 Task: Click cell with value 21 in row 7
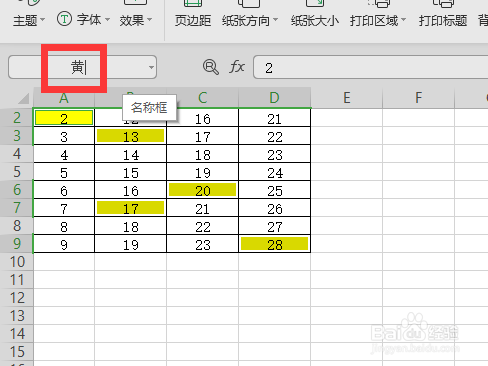202,208
